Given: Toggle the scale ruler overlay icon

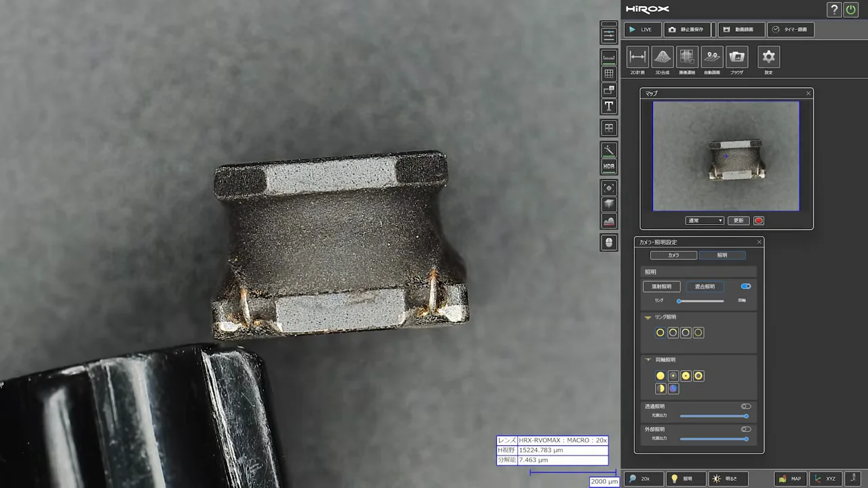Looking at the screenshot, I should [609, 58].
